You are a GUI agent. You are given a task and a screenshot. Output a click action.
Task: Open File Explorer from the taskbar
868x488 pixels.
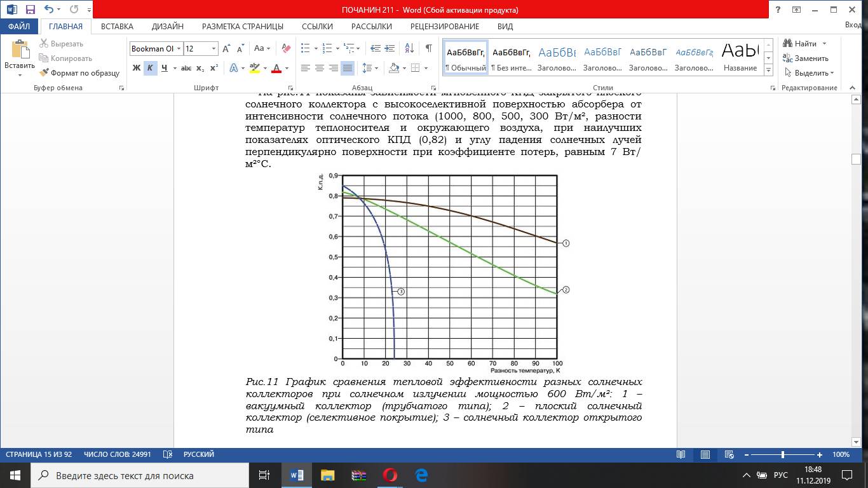tap(327, 475)
